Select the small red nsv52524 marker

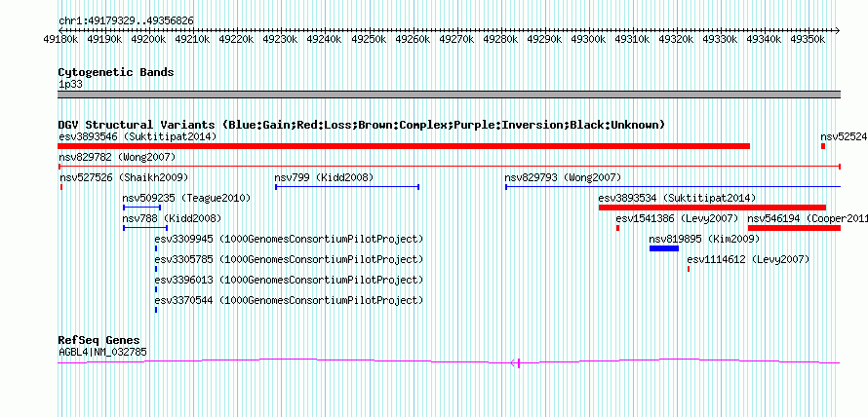coord(823,146)
